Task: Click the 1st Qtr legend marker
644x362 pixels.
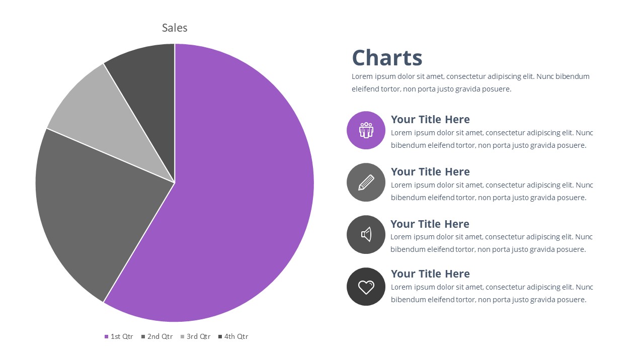Action: tap(107, 337)
